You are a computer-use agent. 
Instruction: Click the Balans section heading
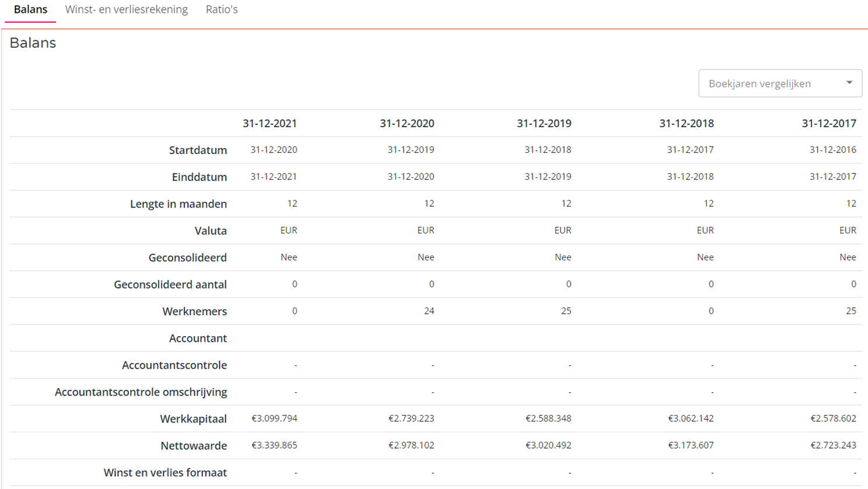(x=33, y=43)
